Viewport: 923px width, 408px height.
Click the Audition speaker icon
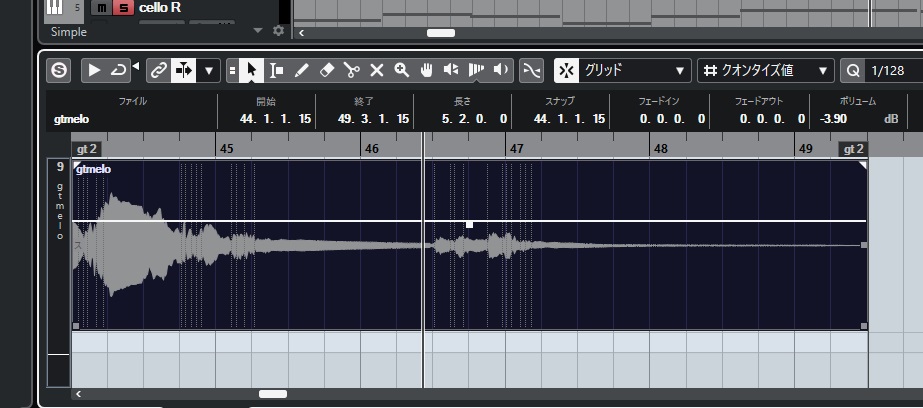pyautogui.click(x=502, y=70)
